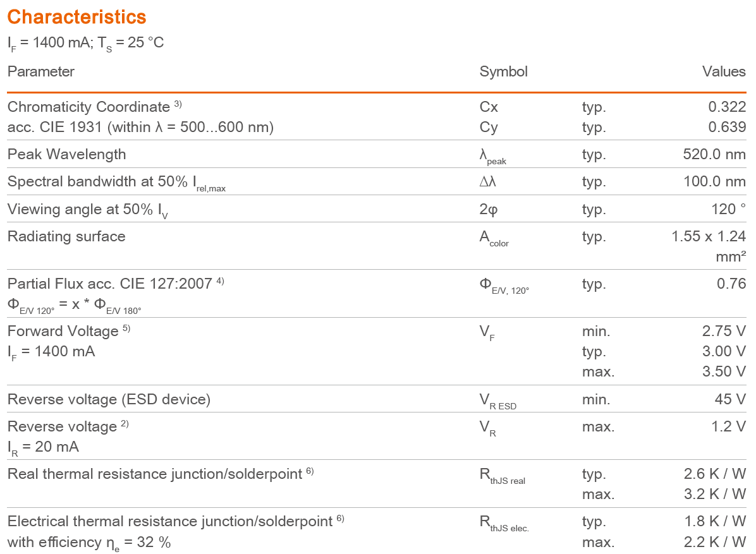
Task: Select the Symbol column header
Action: point(503,72)
